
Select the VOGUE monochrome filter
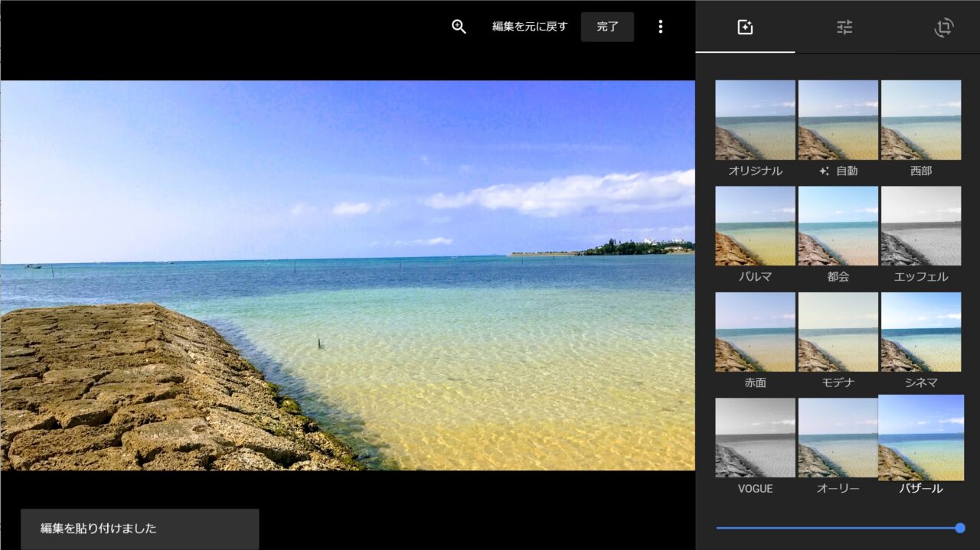click(x=755, y=438)
